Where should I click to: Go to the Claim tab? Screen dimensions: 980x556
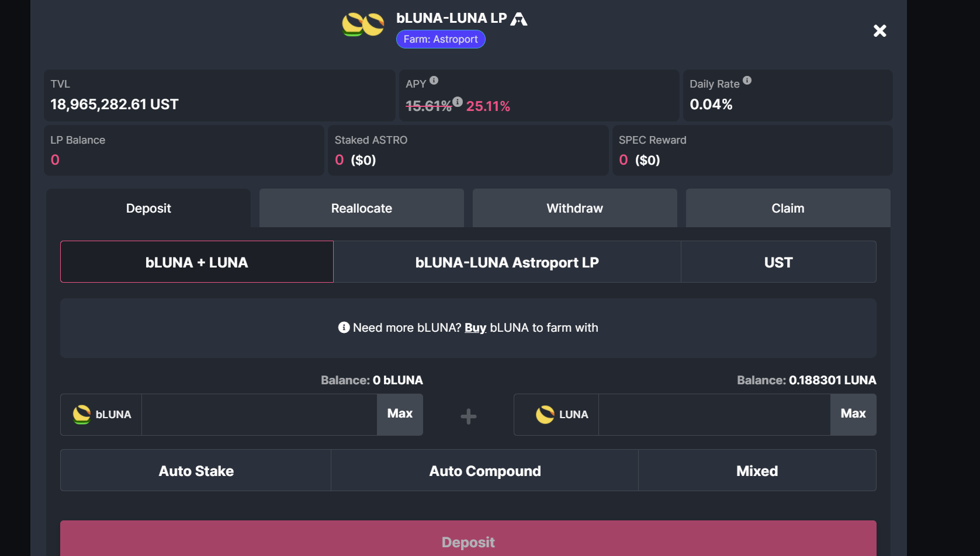788,208
